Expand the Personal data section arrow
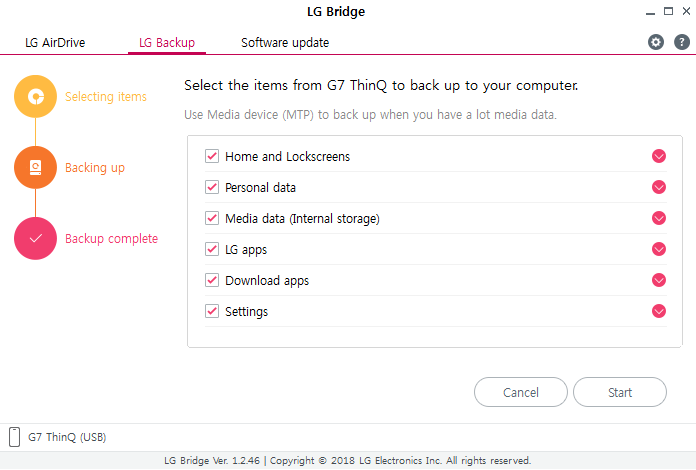Image resolution: width=696 pixels, height=470 pixels. 659,187
